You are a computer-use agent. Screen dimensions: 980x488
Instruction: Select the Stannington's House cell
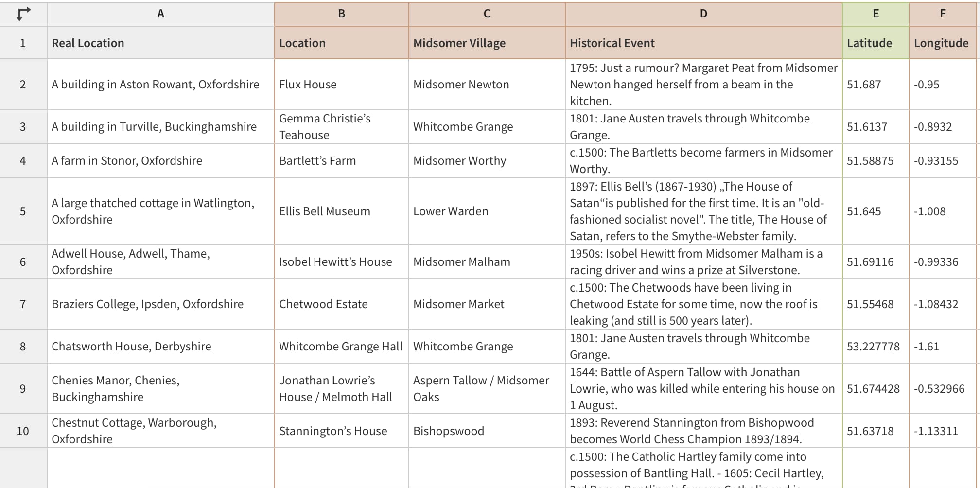(x=341, y=431)
